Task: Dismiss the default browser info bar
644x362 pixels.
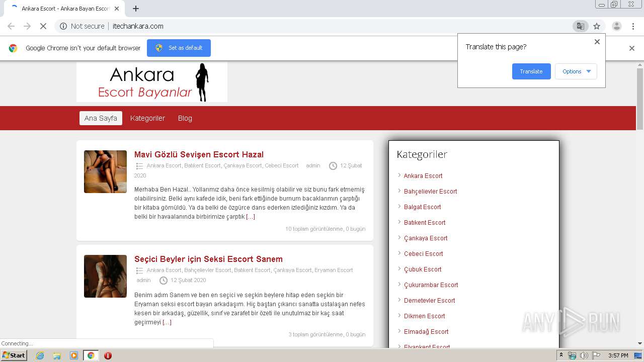Action: click(x=632, y=48)
